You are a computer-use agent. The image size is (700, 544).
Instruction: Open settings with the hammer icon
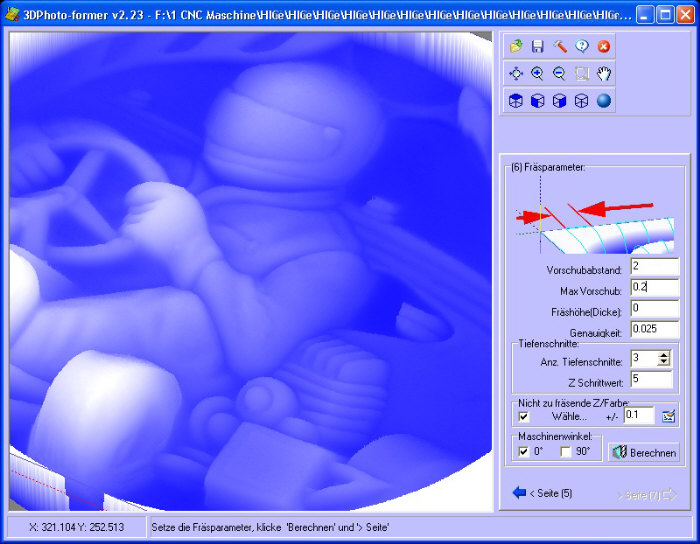tap(560, 46)
